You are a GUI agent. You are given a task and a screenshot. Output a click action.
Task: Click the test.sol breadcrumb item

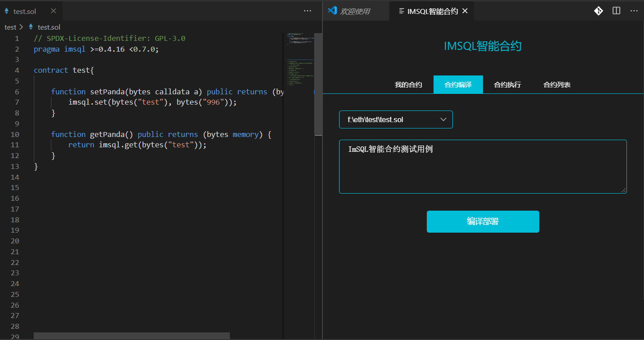pyautogui.click(x=49, y=27)
